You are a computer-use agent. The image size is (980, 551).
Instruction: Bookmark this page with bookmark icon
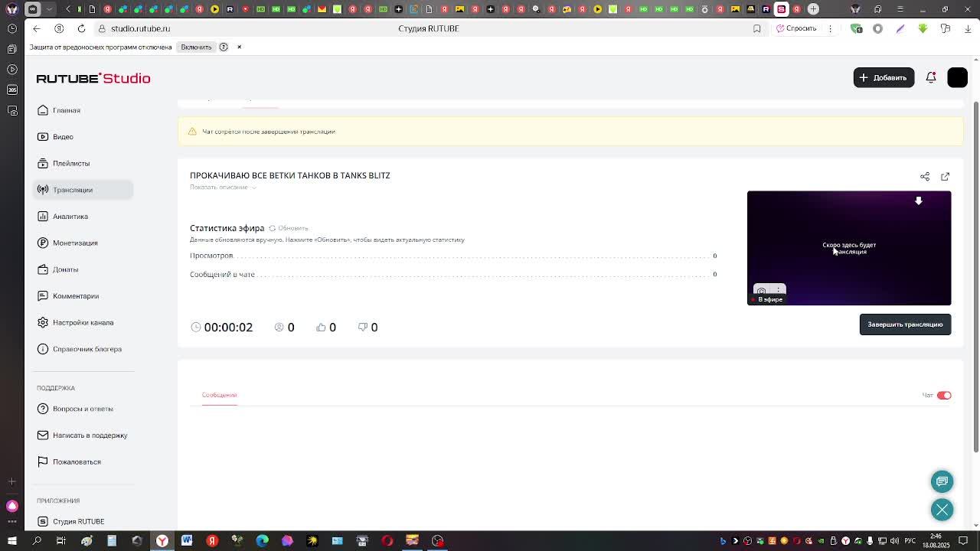coord(756,28)
